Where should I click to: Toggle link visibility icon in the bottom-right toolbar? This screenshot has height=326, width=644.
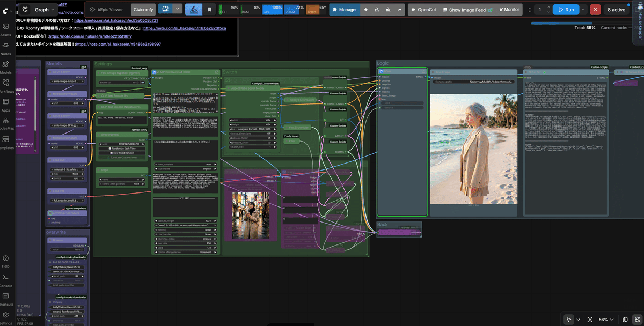pyautogui.click(x=636, y=320)
